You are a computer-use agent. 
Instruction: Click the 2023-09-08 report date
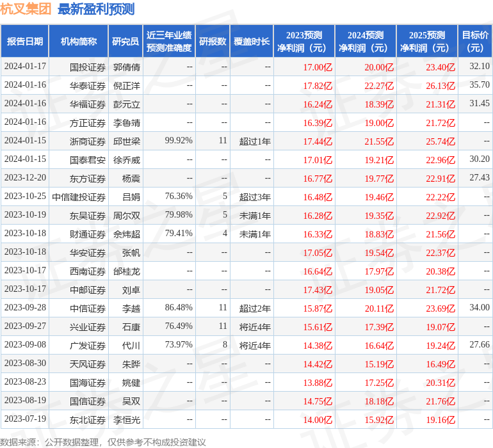[x=25, y=344]
